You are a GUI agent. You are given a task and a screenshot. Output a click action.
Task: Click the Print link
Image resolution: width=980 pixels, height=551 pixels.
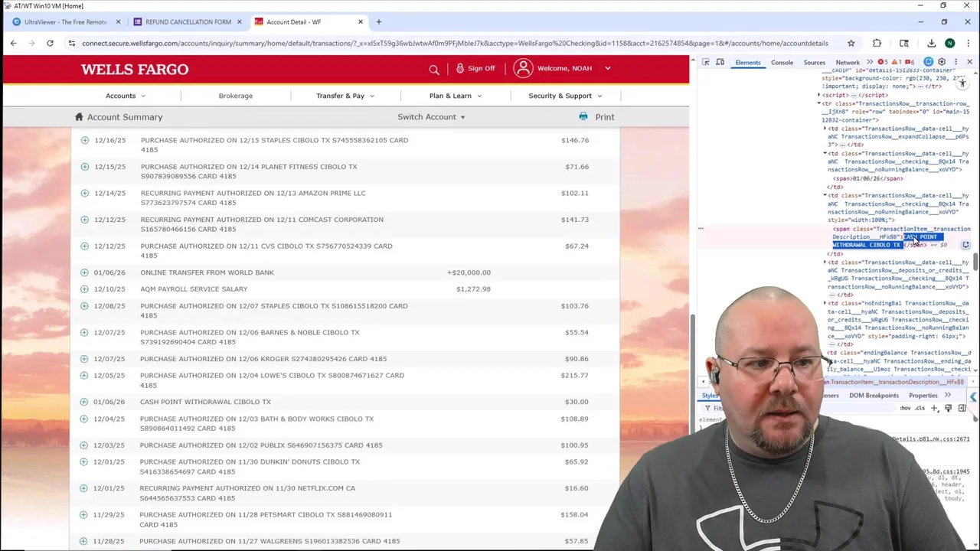605,117
